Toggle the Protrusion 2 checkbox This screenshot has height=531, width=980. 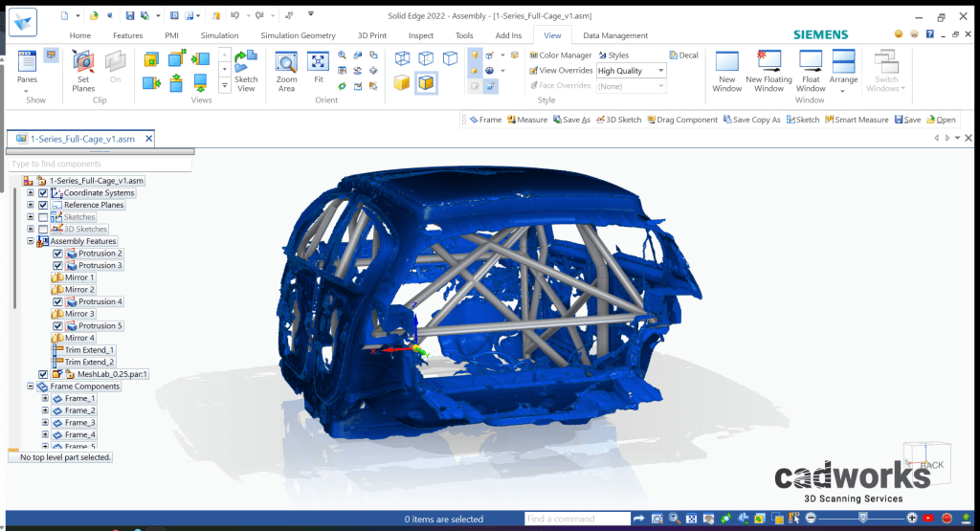(x=57, y=254)
